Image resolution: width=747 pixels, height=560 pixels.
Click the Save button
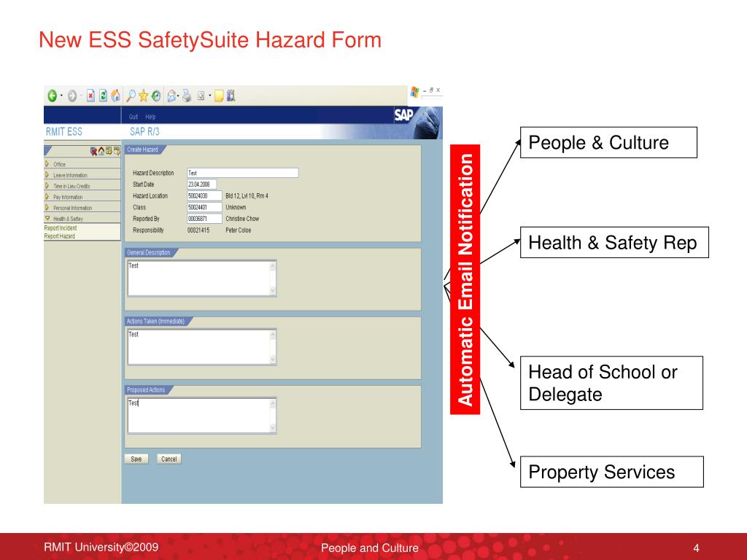(136, 459)
